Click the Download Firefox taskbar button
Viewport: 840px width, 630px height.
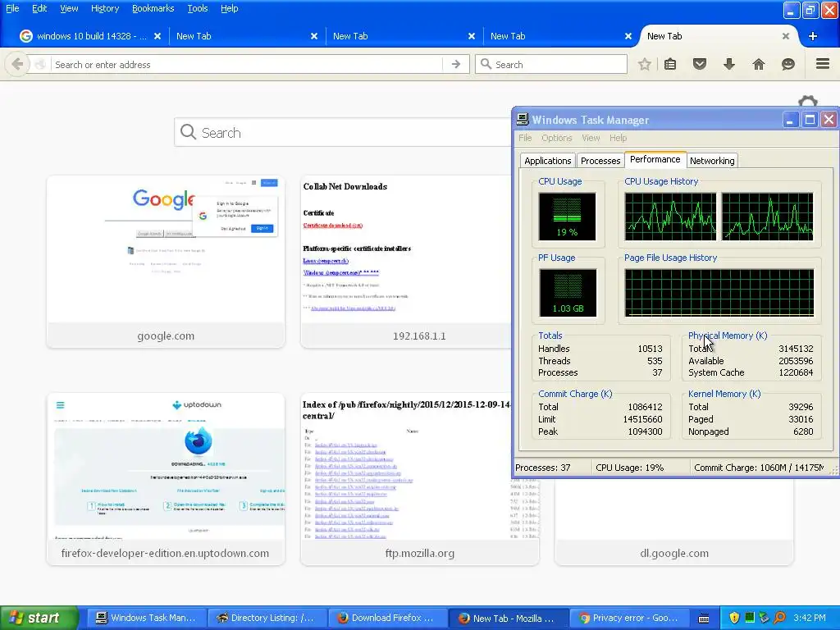pos(387,618)
